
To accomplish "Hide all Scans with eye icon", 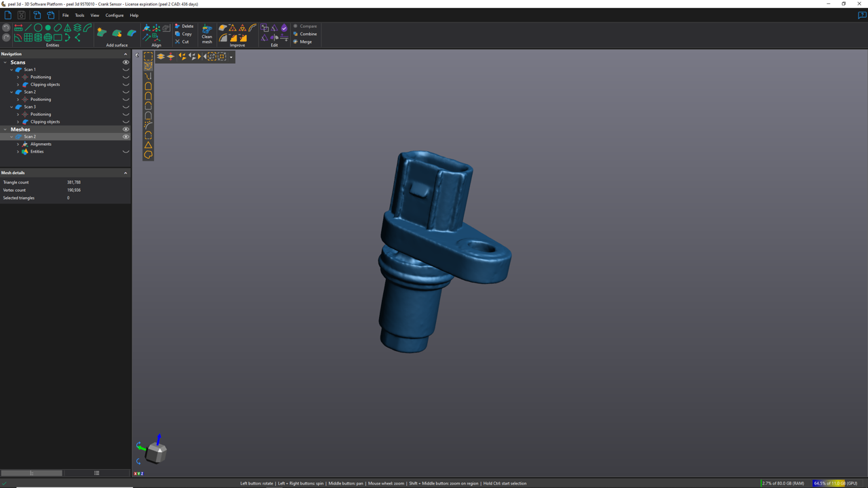I will click(x=125, y=62).
